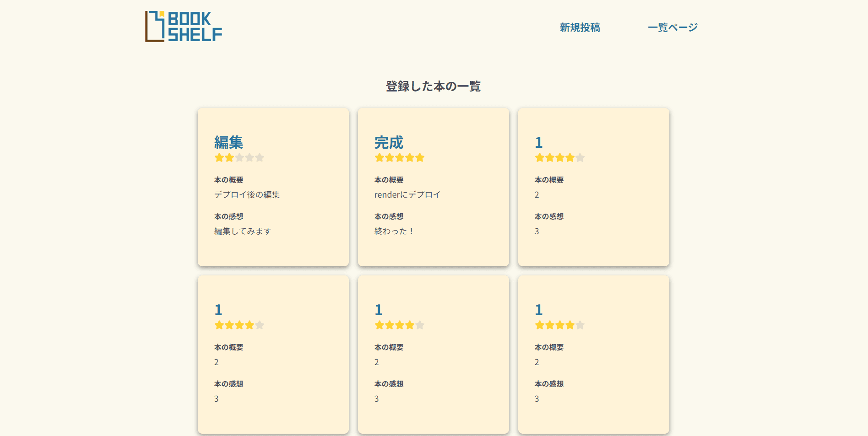Click fifth grey star on 編集 card

pos(260,158)
